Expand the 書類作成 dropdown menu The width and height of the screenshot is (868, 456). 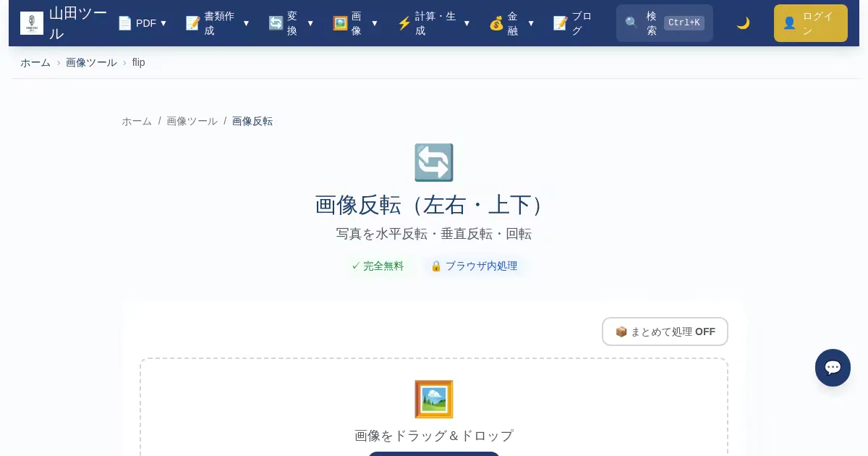pyautogui.click(x=217, y=23)
